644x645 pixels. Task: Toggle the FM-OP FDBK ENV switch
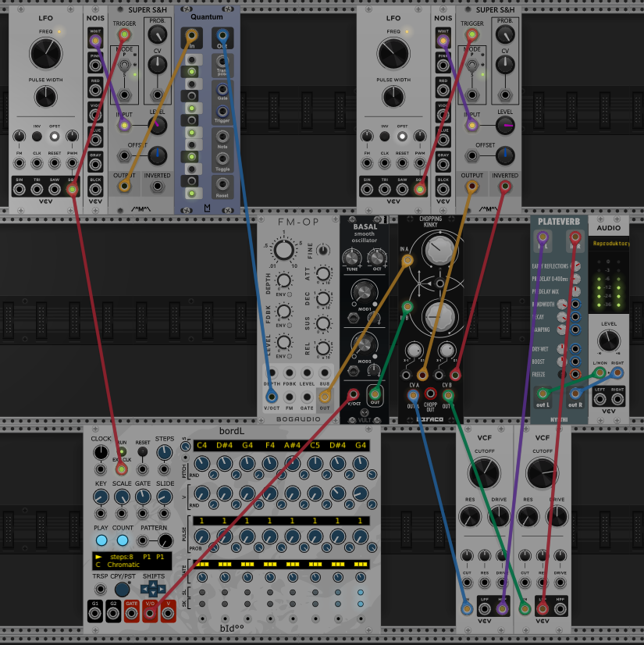[290, 326]
